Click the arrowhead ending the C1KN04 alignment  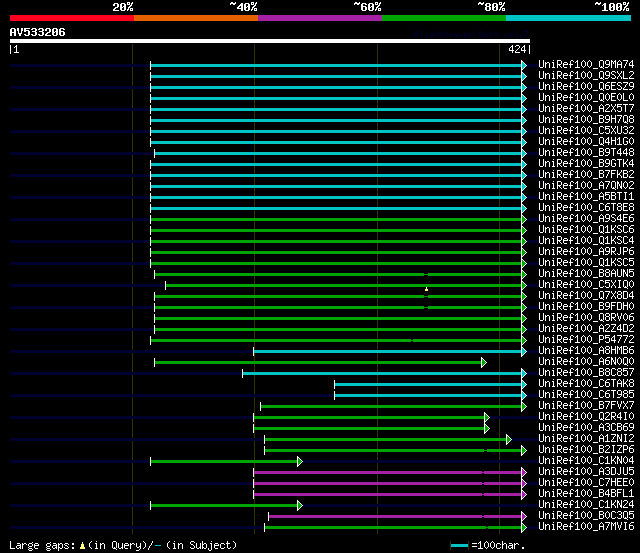pos(300,462)
